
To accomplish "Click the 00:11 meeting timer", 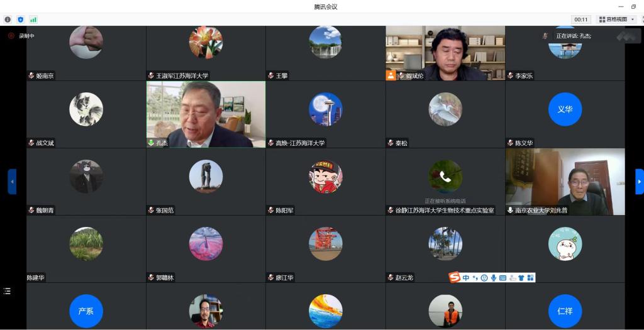I will (x=581, y=19).
